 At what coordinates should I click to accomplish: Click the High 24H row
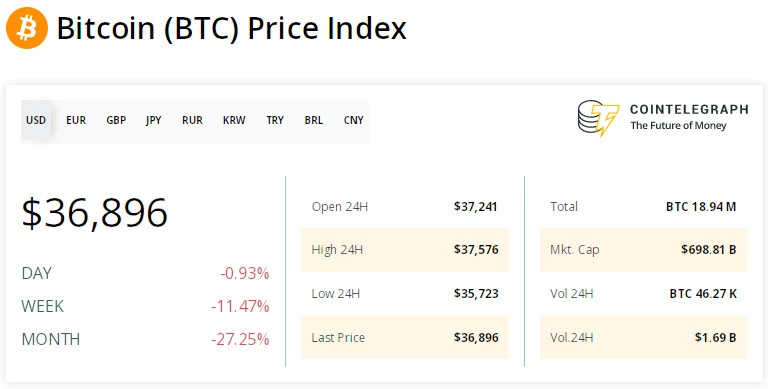click(405, 250)
